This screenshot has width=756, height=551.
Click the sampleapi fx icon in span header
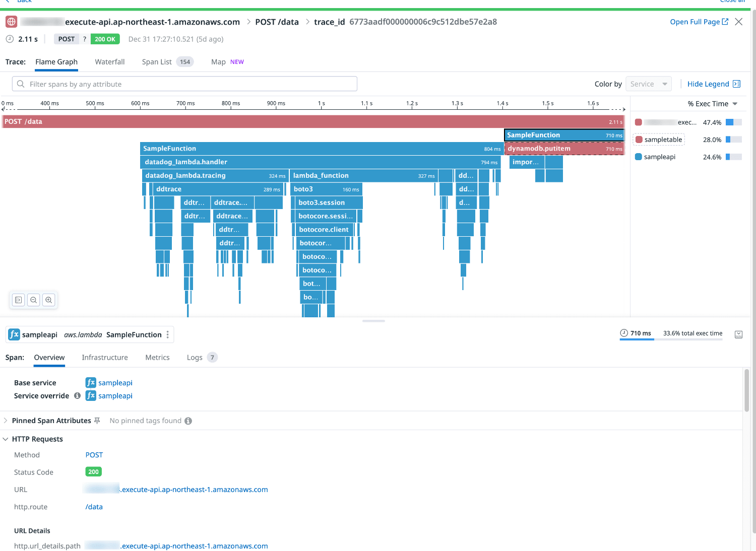coord(14,334)
